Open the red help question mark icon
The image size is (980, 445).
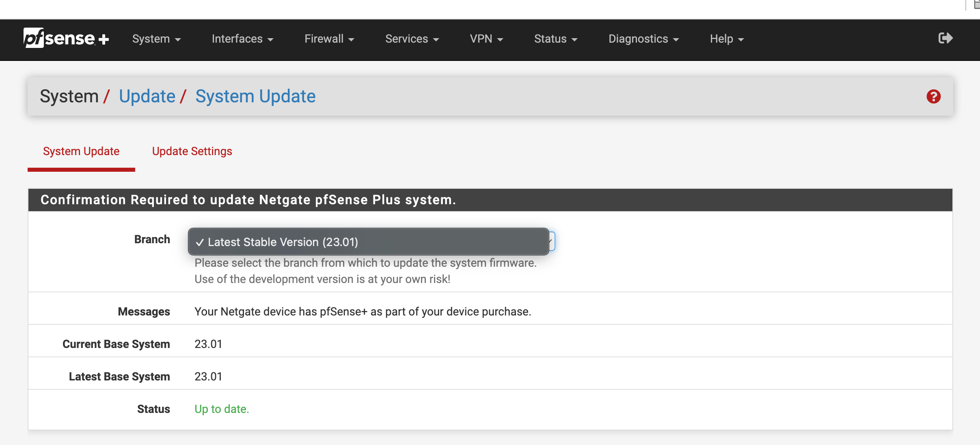(933, 97)
